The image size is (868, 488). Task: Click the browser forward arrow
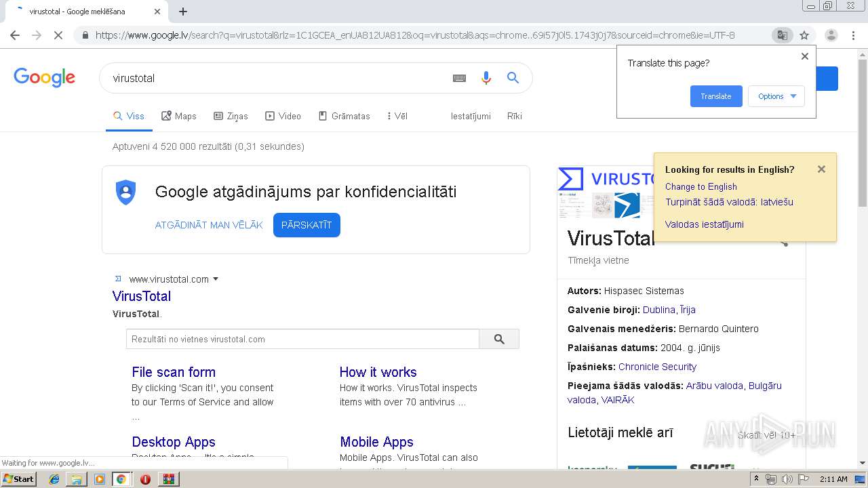37,35
